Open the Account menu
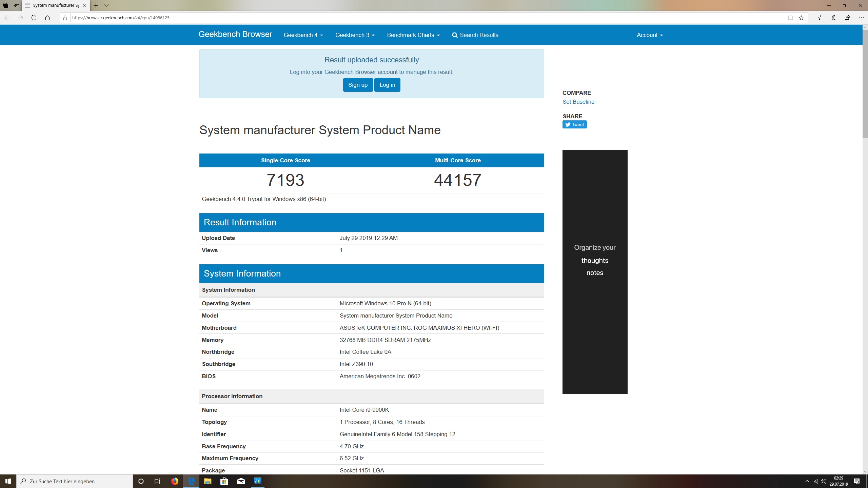This screenshot has width=868, height=488. [649, 35]
